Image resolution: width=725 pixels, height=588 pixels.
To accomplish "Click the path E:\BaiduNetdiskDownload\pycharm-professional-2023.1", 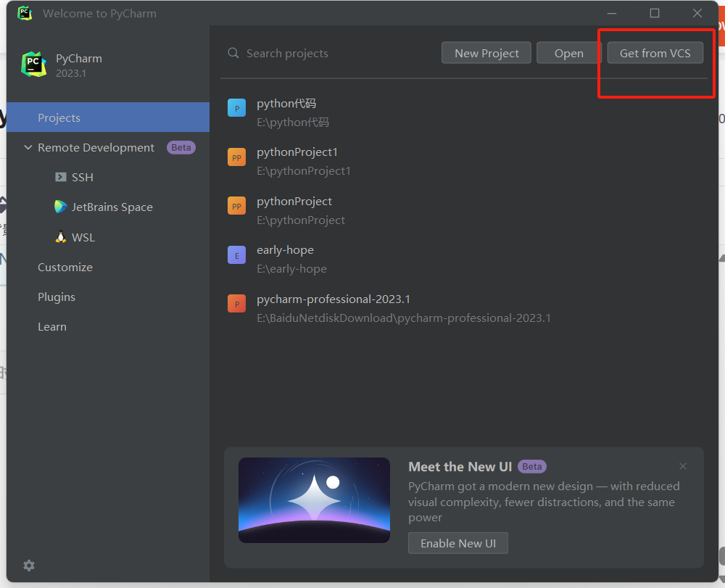I will tap(404, 318).
